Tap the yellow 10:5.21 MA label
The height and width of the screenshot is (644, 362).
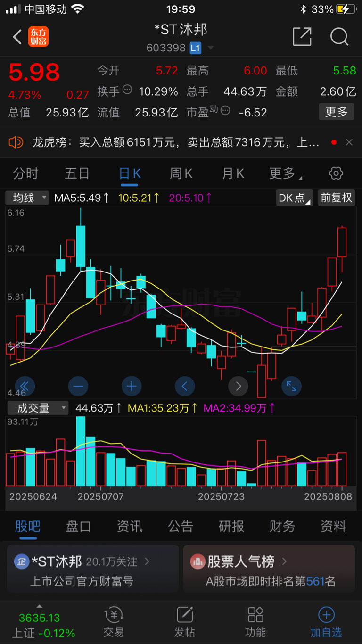(x=139, y=198)
